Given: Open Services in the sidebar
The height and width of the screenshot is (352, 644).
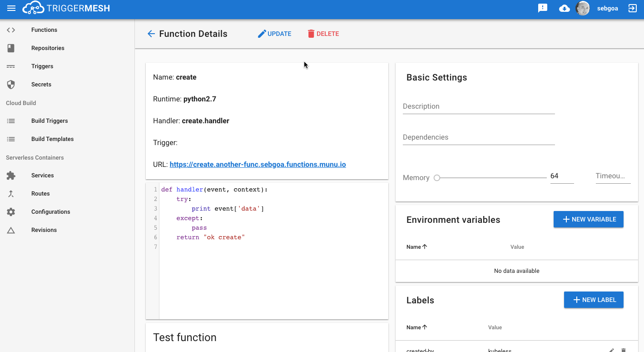Looking at the screenshot, I should [43, 176].
